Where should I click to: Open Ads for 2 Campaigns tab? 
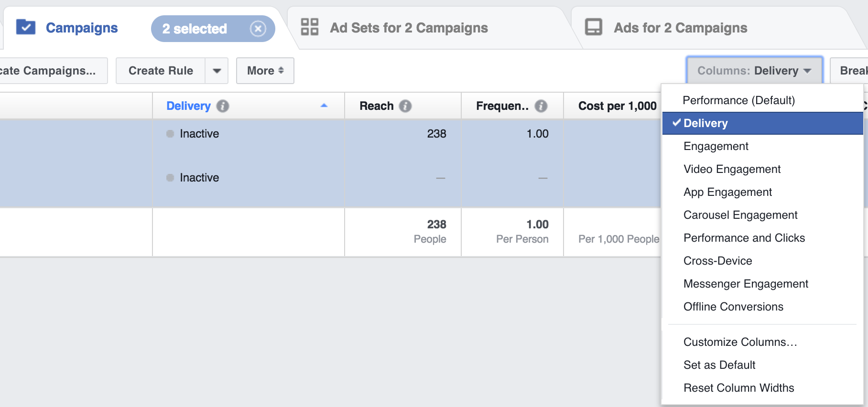pos(681,28)
